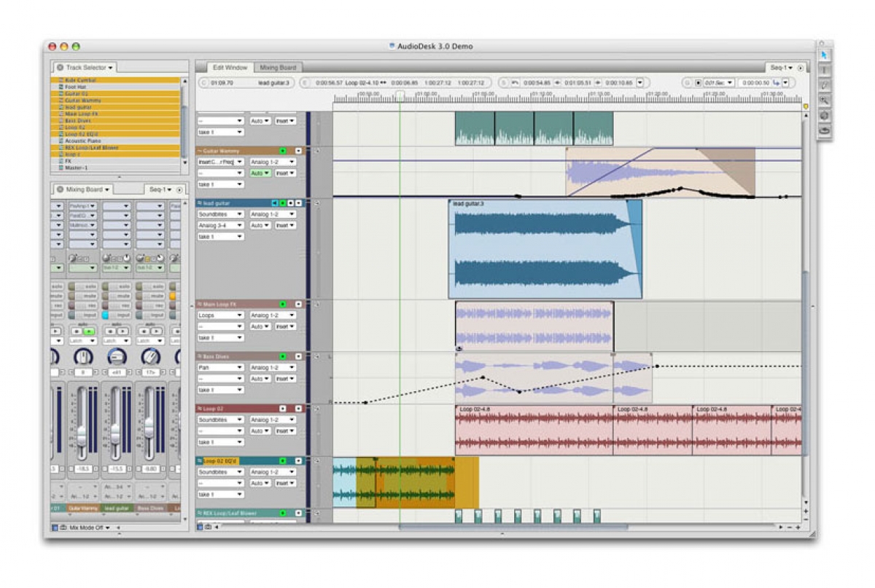Open the Analog 3-4 dropdown on lead guitar track
This screenshot has width=875, height=588.
click(220, 225)
